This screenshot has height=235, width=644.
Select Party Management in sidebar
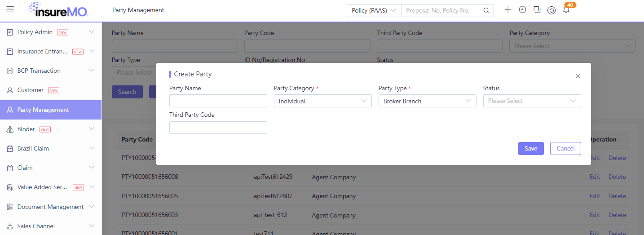tap(51, 110)
